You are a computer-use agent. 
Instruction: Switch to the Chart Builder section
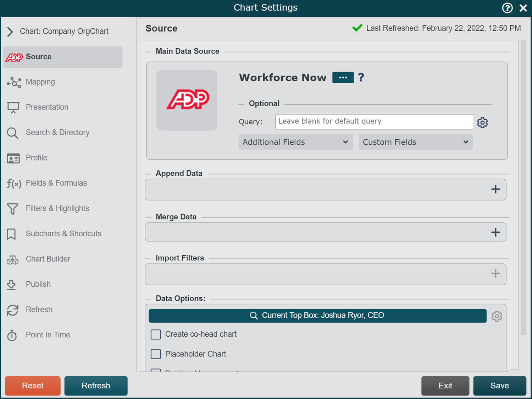(12, 259)
